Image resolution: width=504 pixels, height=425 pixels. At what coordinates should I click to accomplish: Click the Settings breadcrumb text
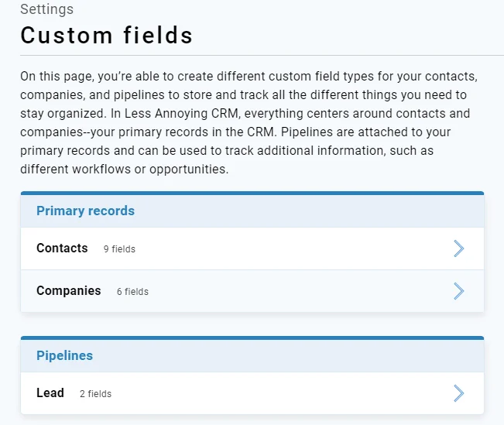point(47,9)
